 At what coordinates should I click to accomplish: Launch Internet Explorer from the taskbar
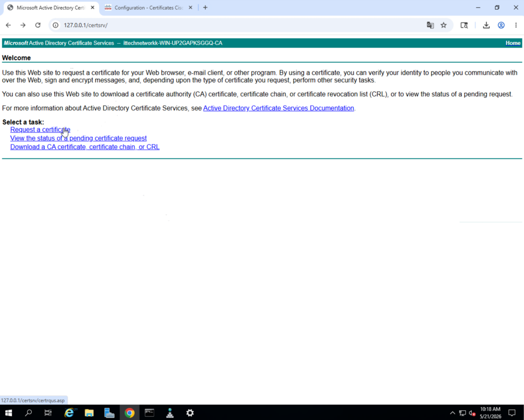click(x=69, y=413)
